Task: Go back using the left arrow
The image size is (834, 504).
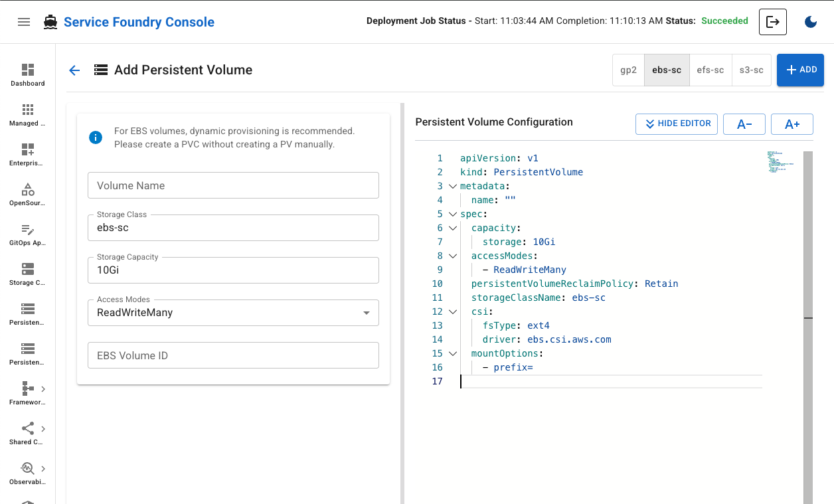Action: point(74,70)
